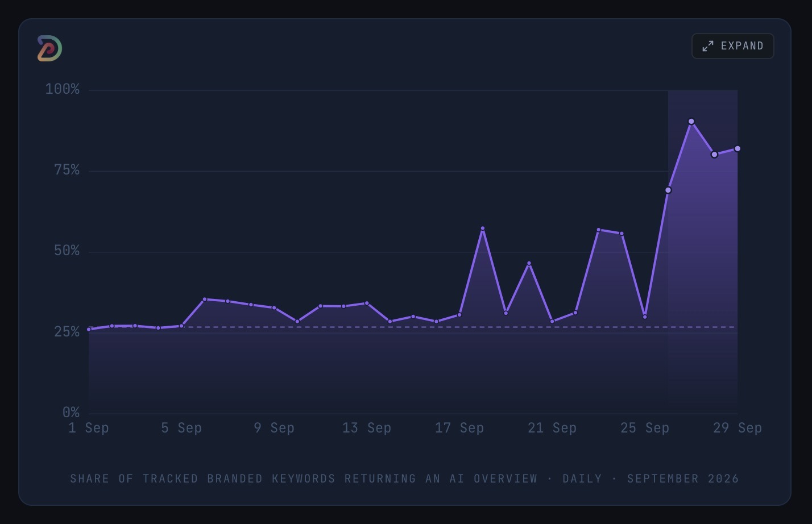The image size is (812, 524).
Task: Click the "29 Sep" x-axis label
Action: point(738,429)
